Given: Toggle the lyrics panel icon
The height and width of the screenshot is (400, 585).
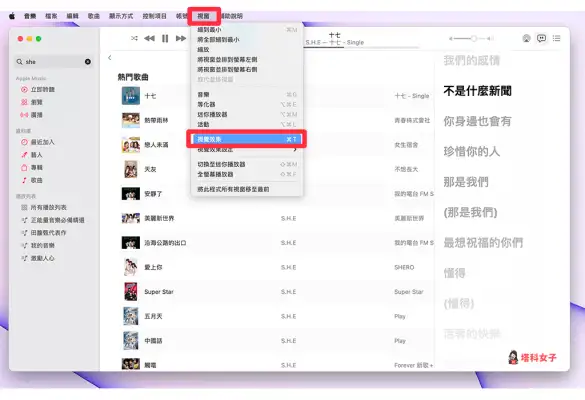Looking at the screenshot, I should coord(541,38).
